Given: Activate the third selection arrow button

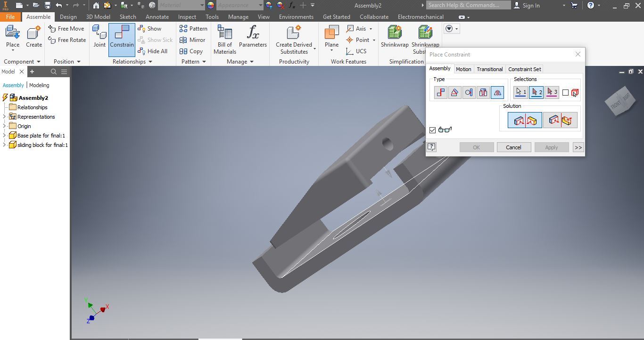Looking at the screenshot, I should [552, 92].
